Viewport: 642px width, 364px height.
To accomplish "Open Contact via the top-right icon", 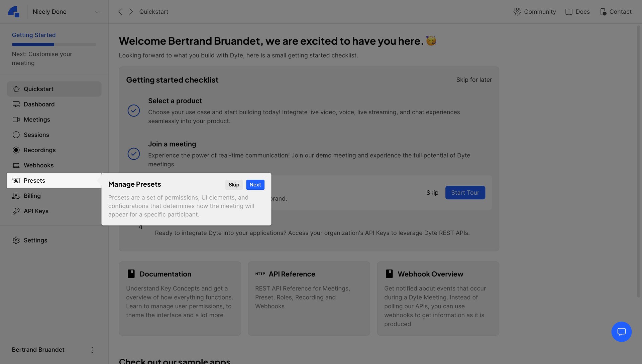I will (x=616, y=11).
